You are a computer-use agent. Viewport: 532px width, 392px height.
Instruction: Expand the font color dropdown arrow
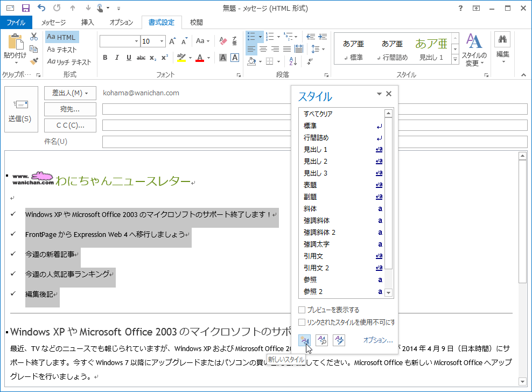pos(208,58)
